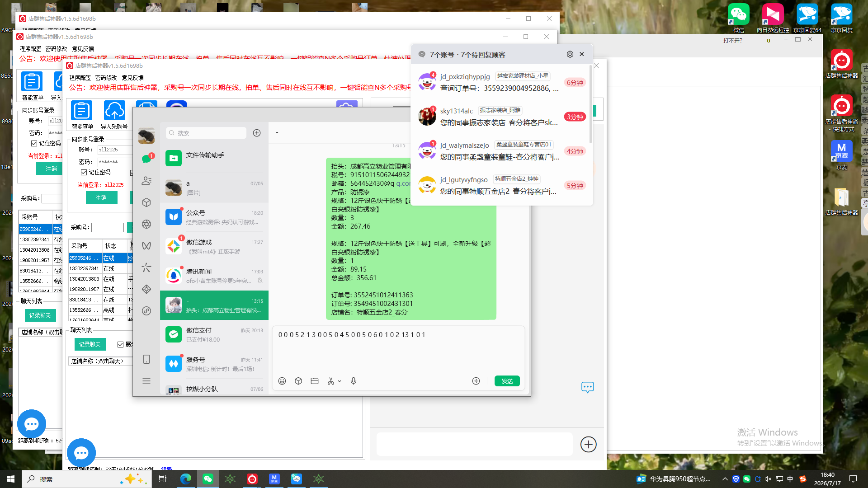Click into the WeChat message input box
Viewport: 868px width, 488px height.
tap(398, 349)
